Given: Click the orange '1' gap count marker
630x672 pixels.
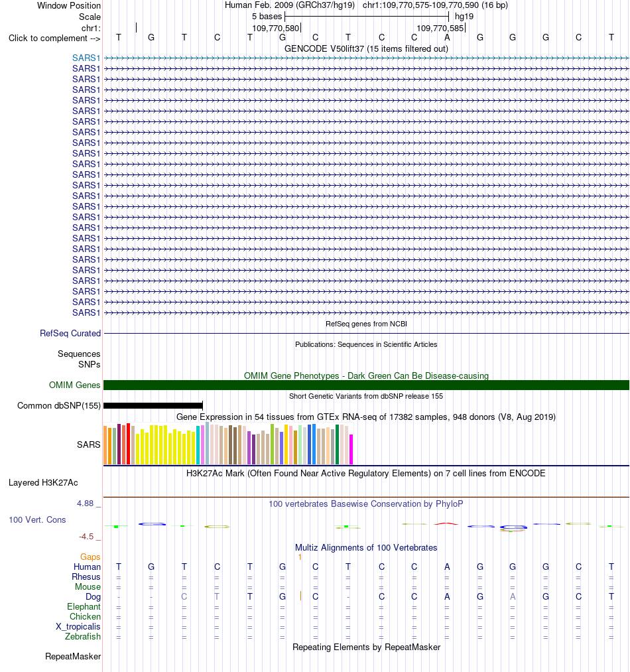Looking at the screenshot, I should (x=300, y=557).
